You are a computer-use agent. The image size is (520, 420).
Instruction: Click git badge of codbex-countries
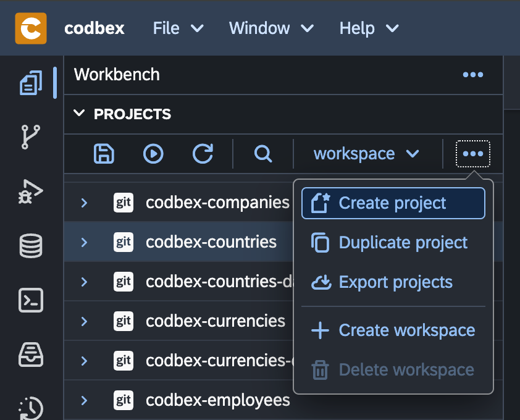(x=124, y=242)
